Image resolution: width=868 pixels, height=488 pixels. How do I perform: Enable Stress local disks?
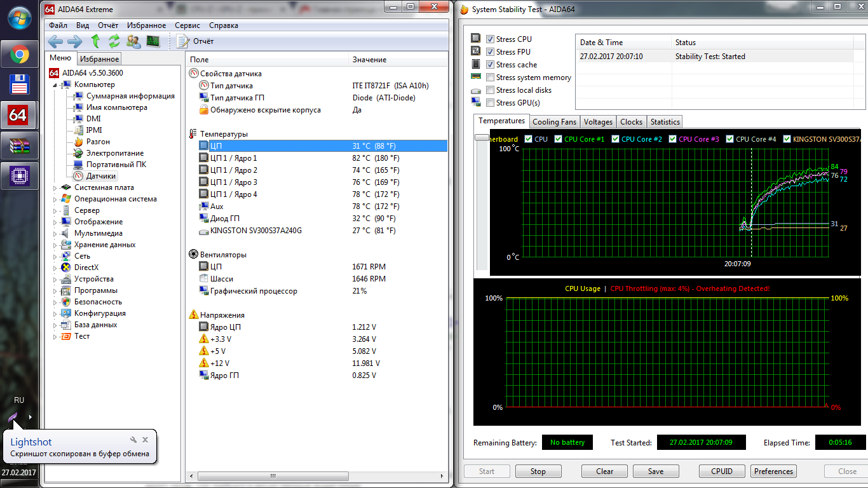[490, 90]
